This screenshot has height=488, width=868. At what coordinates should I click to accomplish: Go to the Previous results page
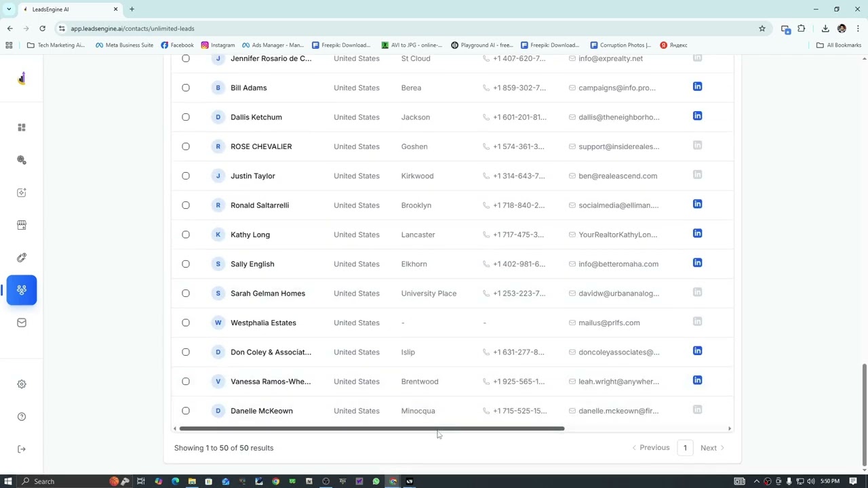tap(650, 448)
